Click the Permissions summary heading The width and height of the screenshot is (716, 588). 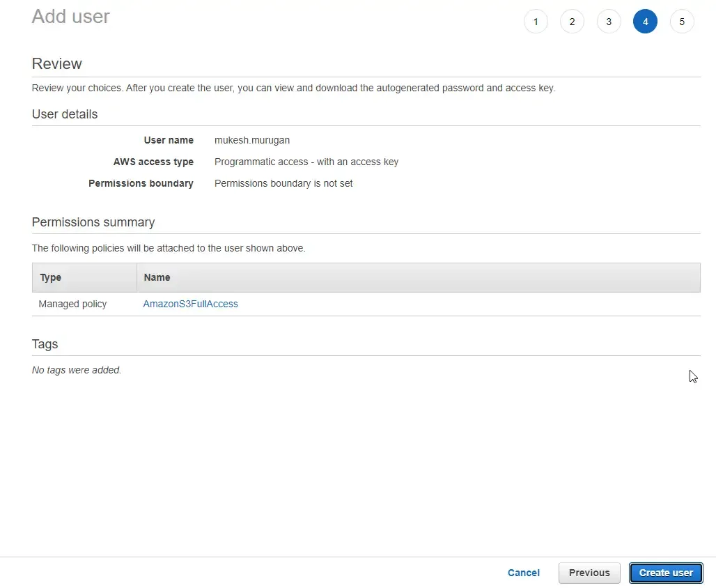[93, 222]
